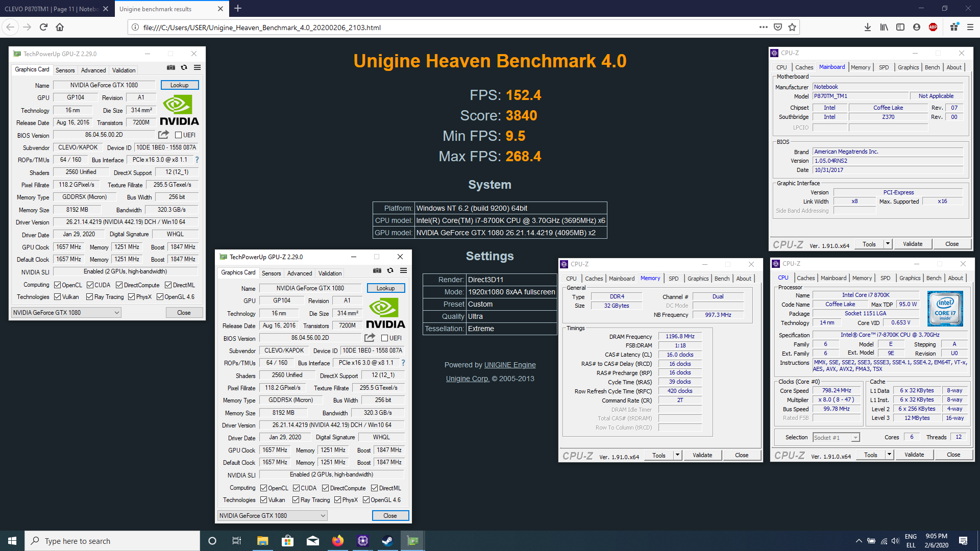Click Tools button in bottom-right CPU-Z window

(871, 455)
